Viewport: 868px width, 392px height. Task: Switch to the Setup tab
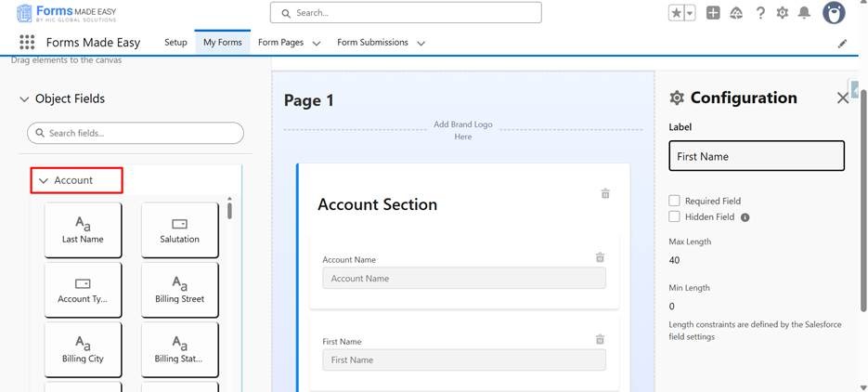click(x=175, y=42)
